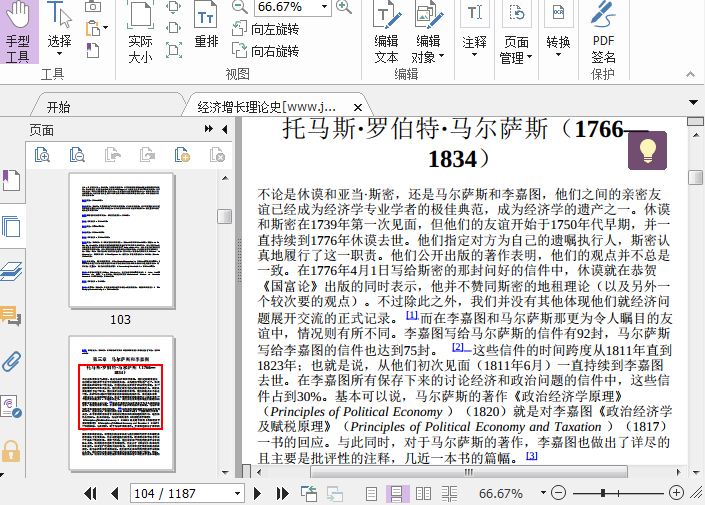Enable continuous facing pages view
The image size is (705, 505).
pyautogui.click(x=449, y=494)
